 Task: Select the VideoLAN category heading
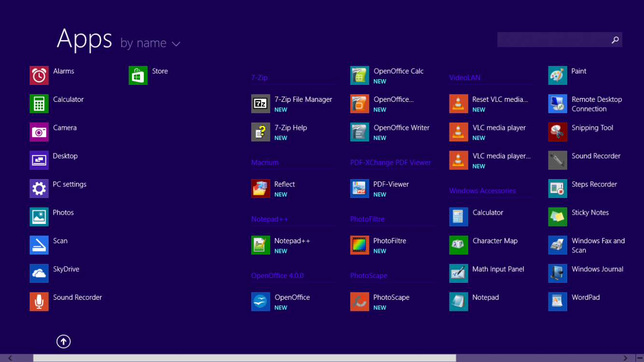click(x=464, y=77)
